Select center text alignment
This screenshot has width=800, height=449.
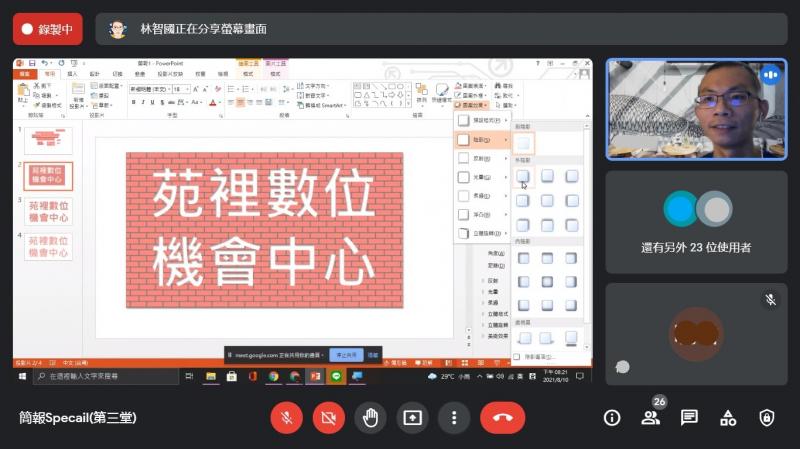point(240,103)
